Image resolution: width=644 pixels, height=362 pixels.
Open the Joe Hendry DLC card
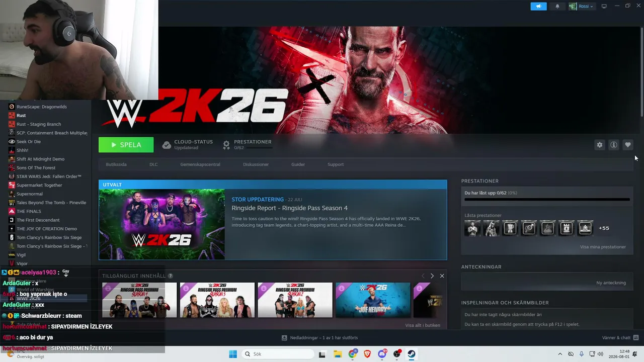[x=373, y=300]
